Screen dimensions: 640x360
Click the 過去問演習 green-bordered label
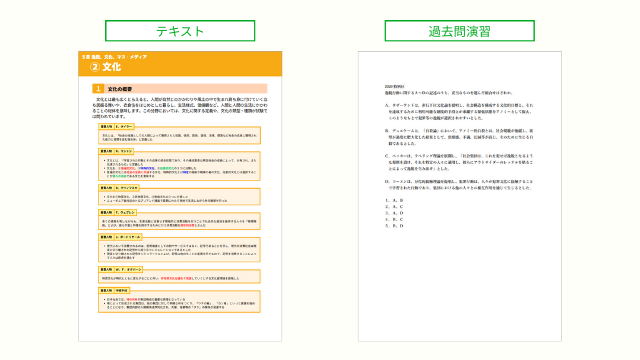pos(460,31)
